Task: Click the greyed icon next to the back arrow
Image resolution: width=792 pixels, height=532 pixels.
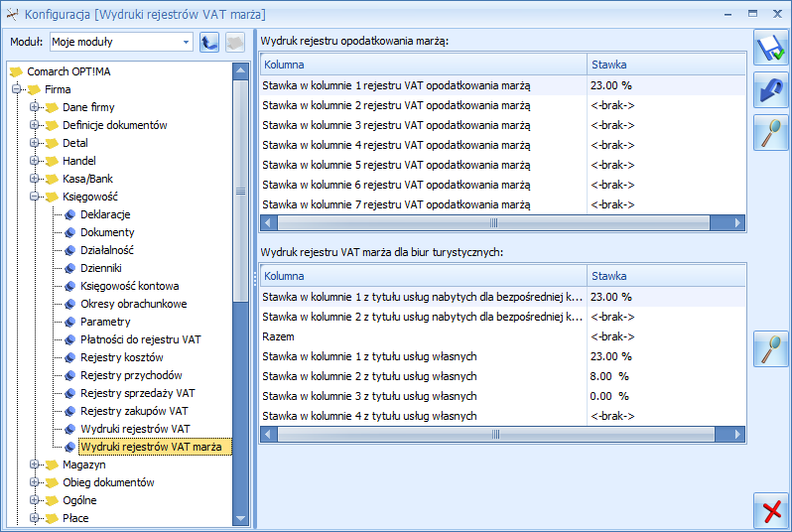Action: click(235, 42)
